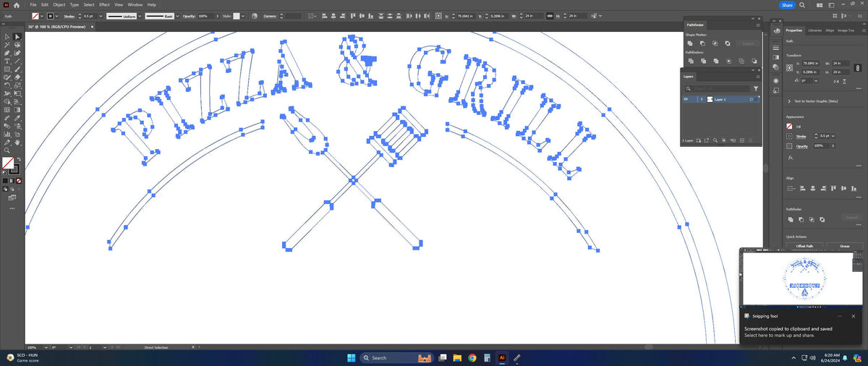Open control bar Fill swatch dropdown arrow
The image size is (868, 366).
(42, 16)
